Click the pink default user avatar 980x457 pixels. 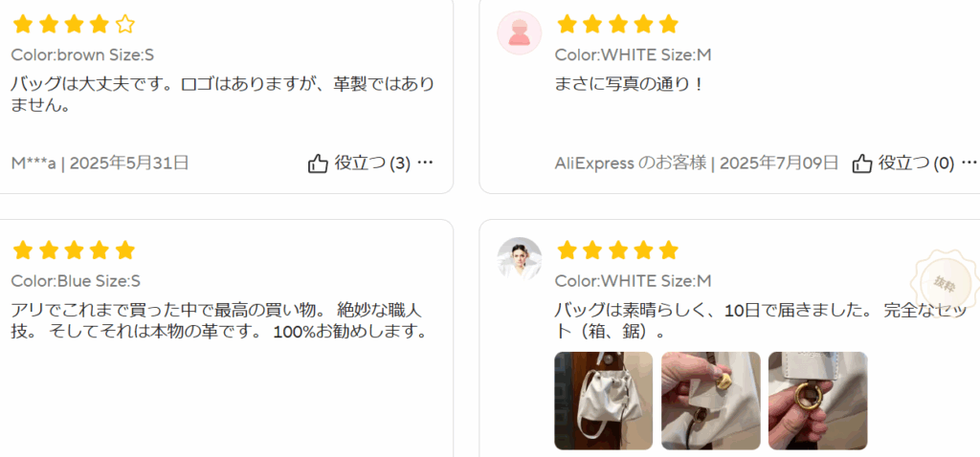[520, 33]
